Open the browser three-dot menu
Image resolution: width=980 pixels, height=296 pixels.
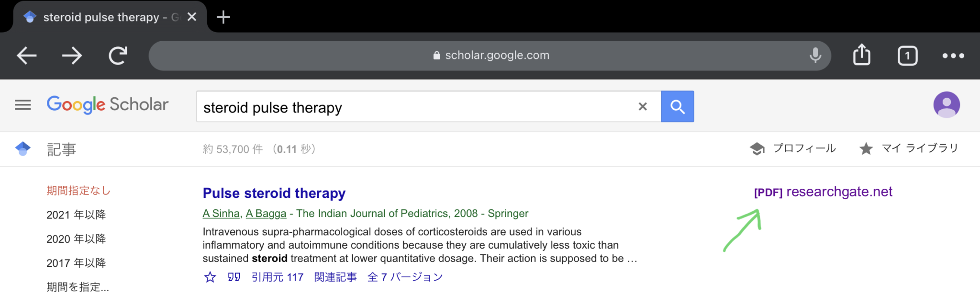(x=953, y=56)
